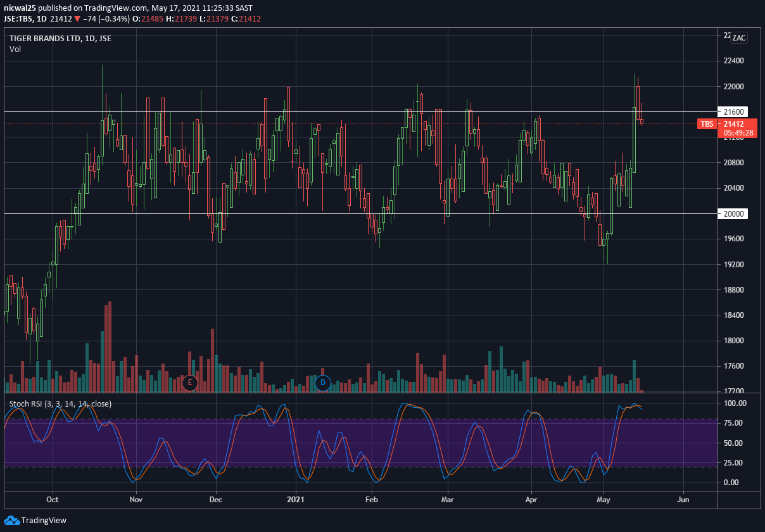
Task: Click the 17200 price axis label
Action: (733, 391)
